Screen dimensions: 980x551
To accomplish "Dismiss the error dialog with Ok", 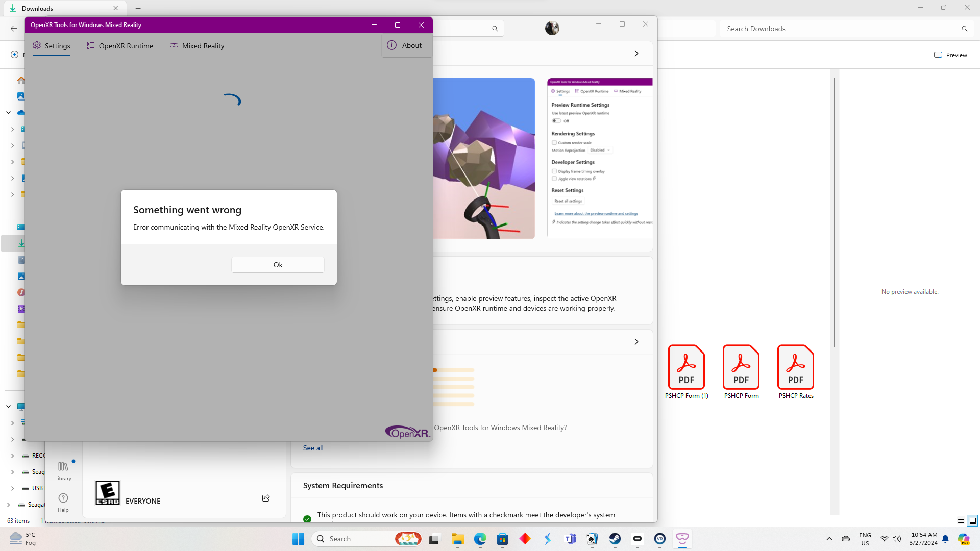I will (x=278, y=265).
